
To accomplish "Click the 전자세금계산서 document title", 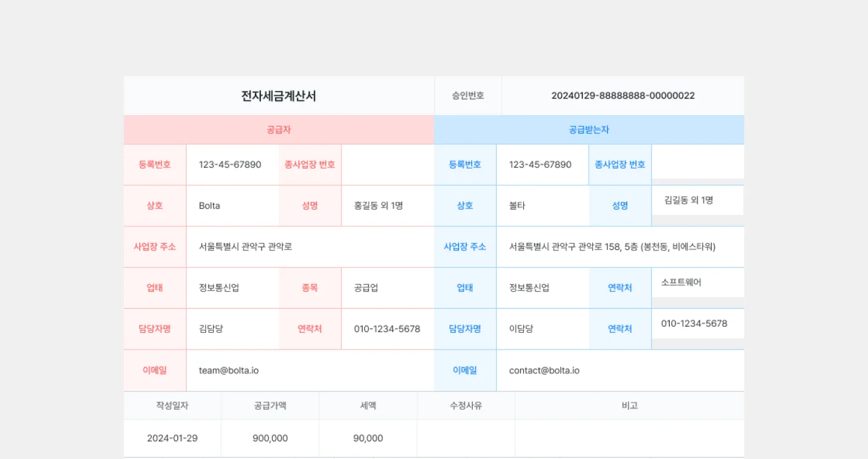I will [x=278, y=95].
